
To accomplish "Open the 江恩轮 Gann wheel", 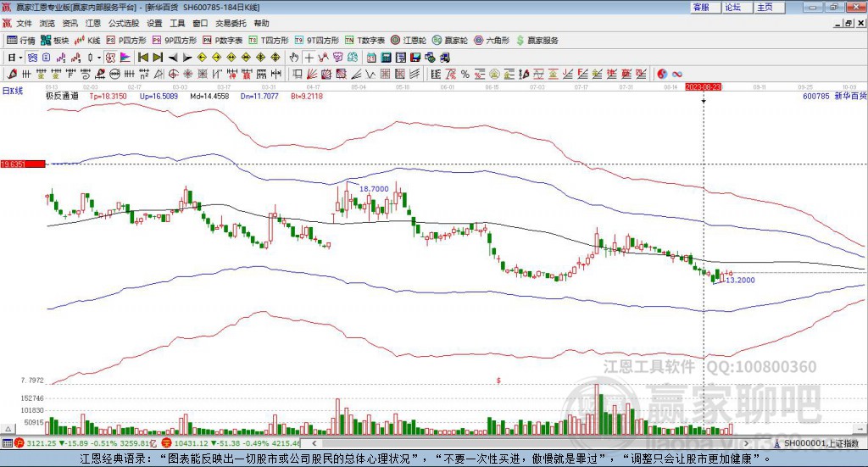I will (409, 41).
